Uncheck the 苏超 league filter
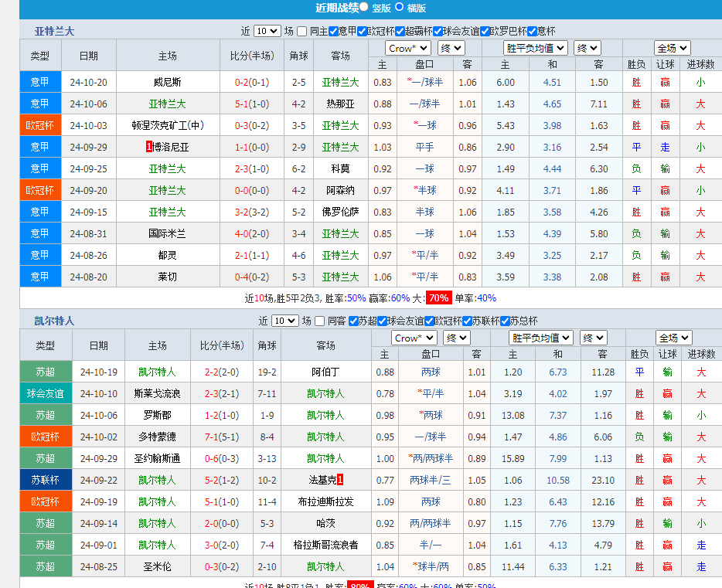 click(352, 320)
